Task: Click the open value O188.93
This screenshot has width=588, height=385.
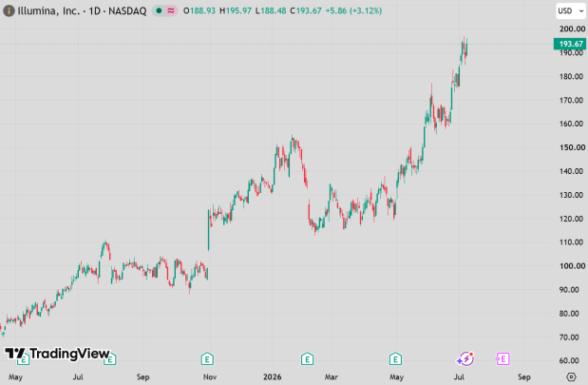Action: 199,10
